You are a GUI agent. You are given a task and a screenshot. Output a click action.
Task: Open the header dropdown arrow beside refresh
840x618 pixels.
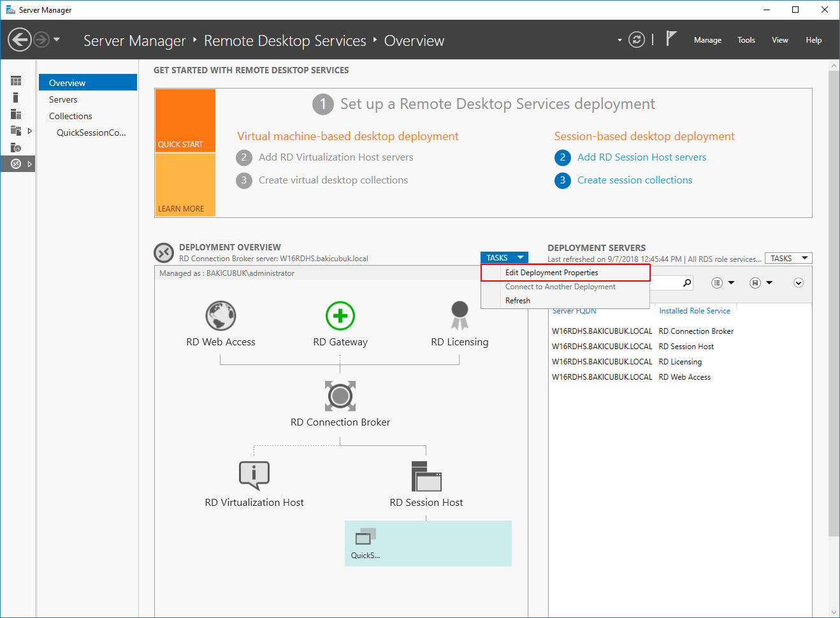[619, 40]
